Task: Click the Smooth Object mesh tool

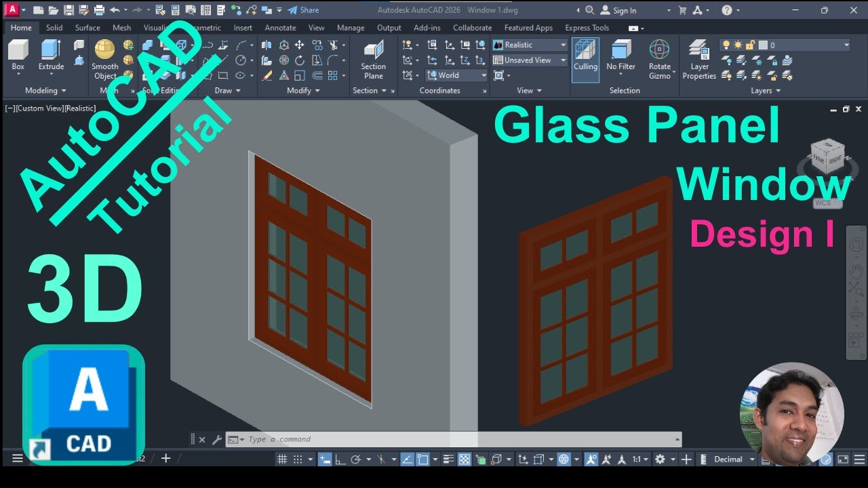Action: [105, 60]
